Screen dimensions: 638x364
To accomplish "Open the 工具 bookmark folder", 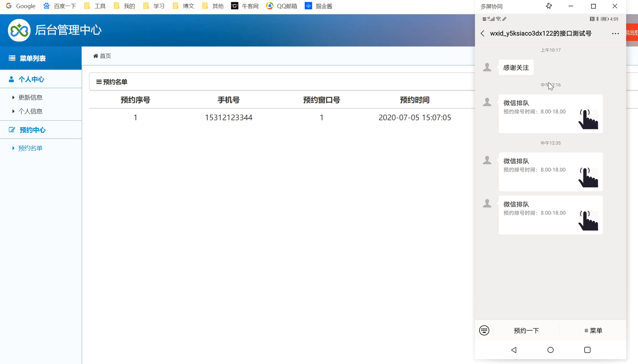I will [x=95, y=6].
